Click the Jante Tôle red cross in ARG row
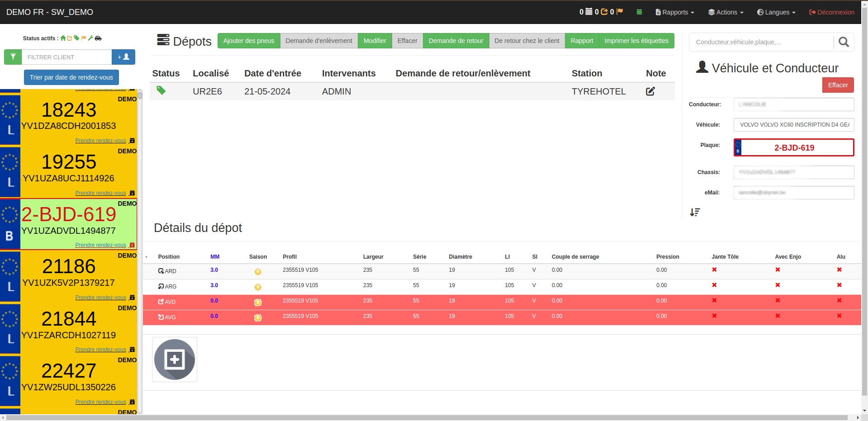This screenshot has width=868, height=421. pos(714,285)
